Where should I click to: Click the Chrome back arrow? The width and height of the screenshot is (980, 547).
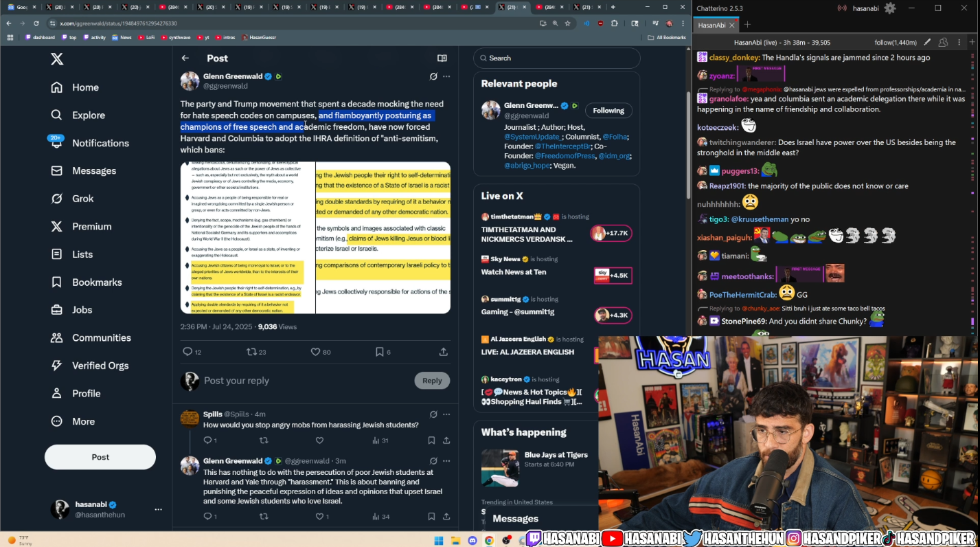(x=9, y=23)
